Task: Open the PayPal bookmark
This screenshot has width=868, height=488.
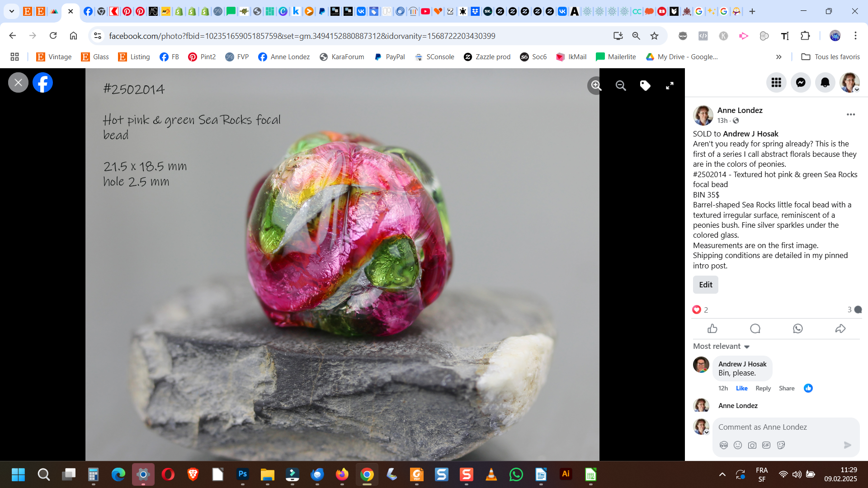Action: click(x=390, y=56)
